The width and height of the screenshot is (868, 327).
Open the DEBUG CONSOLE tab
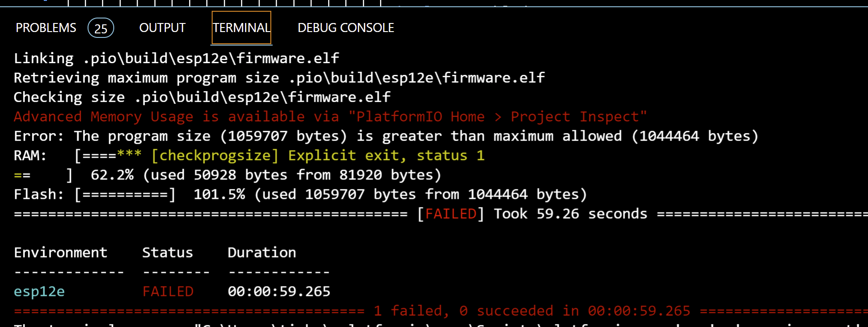tap(345, 28)
